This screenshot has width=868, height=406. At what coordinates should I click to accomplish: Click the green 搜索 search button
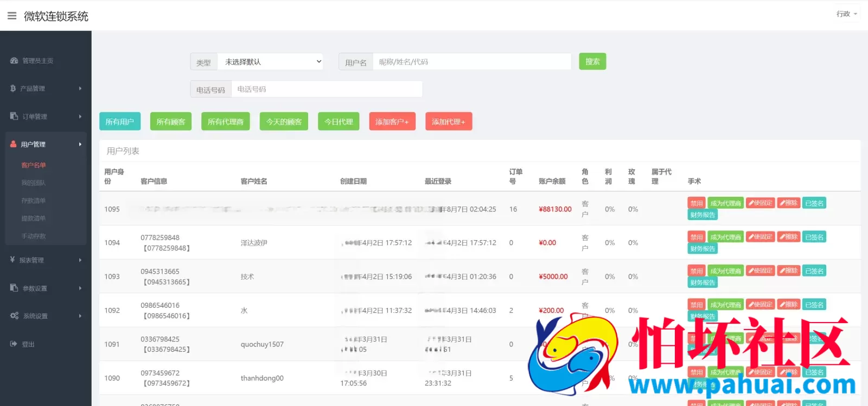[x=592, y=61]
